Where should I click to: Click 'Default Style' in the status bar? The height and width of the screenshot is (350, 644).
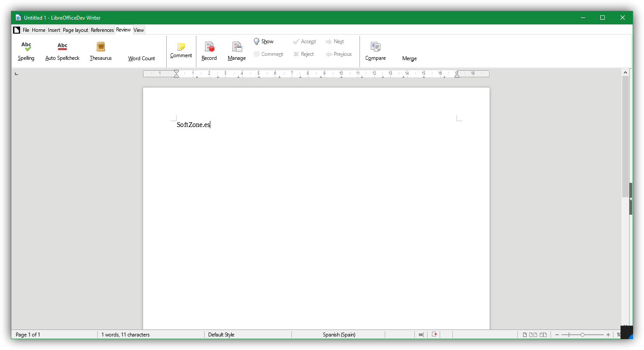(221, 335)
